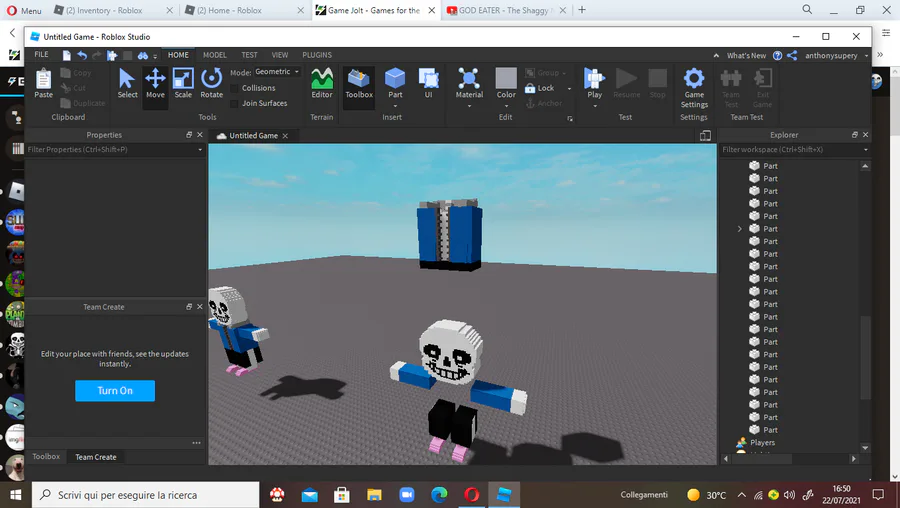Open Mail app from the taskbar
The height and width of the screenshot is (508, 900).
309,495
